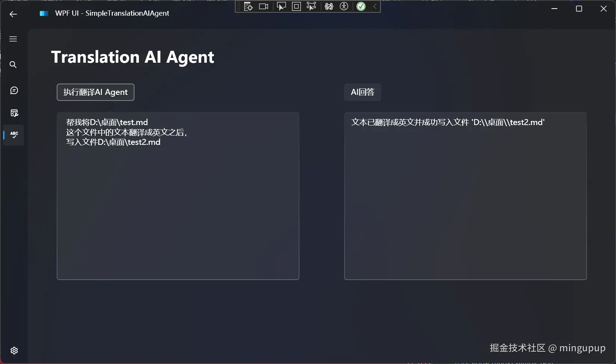Toggle track focused element in debug toolbar

pos(311,6)
